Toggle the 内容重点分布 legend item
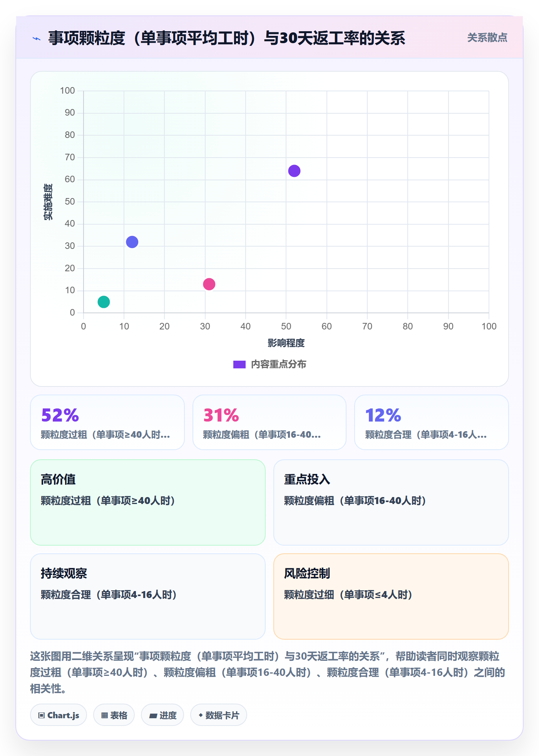 pyautogui.click(x=269, y=364)
